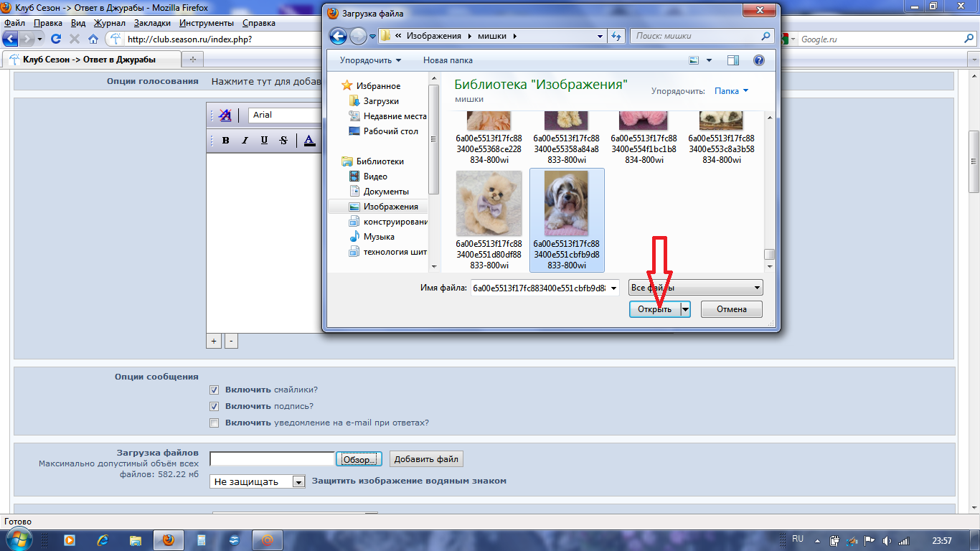Image resolution: width=980 pixels, height=551 pixels.
Task: Open the 'Имя файла' history dropdown
Action: click(x=613, y=288)
